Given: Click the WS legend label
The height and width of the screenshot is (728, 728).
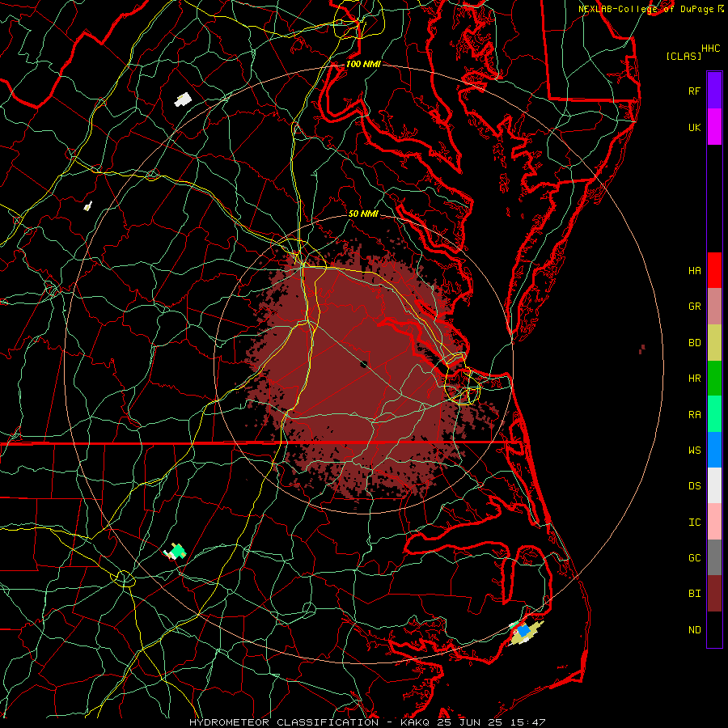Looking at the screenshot, I should pos(695,450).
